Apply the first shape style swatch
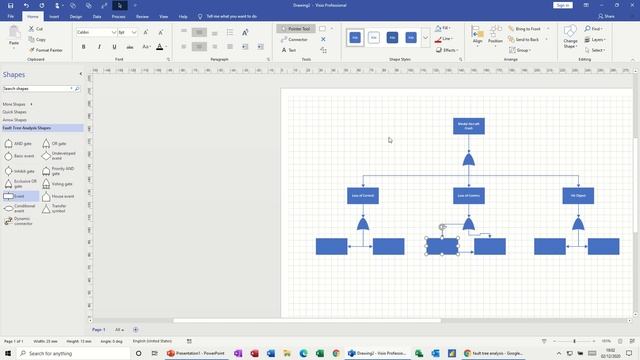This screenshot has width=640, height=360. 355,38
